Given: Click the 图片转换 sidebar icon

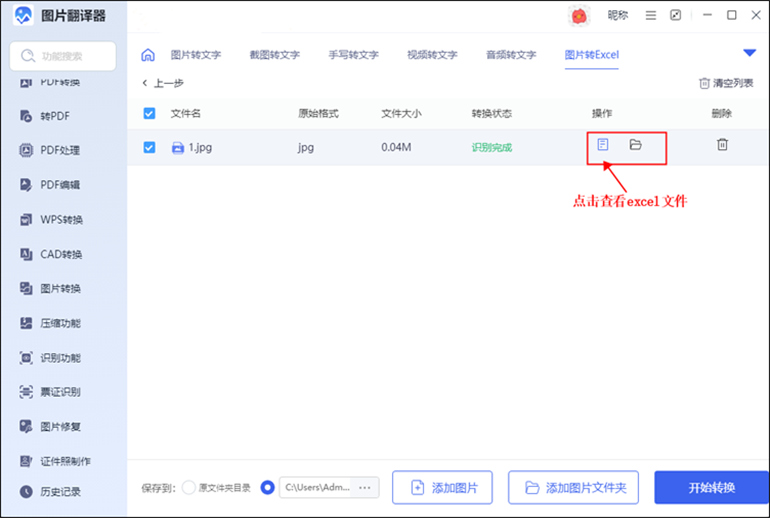Looking at the screenshot, I should pos(26,288).
